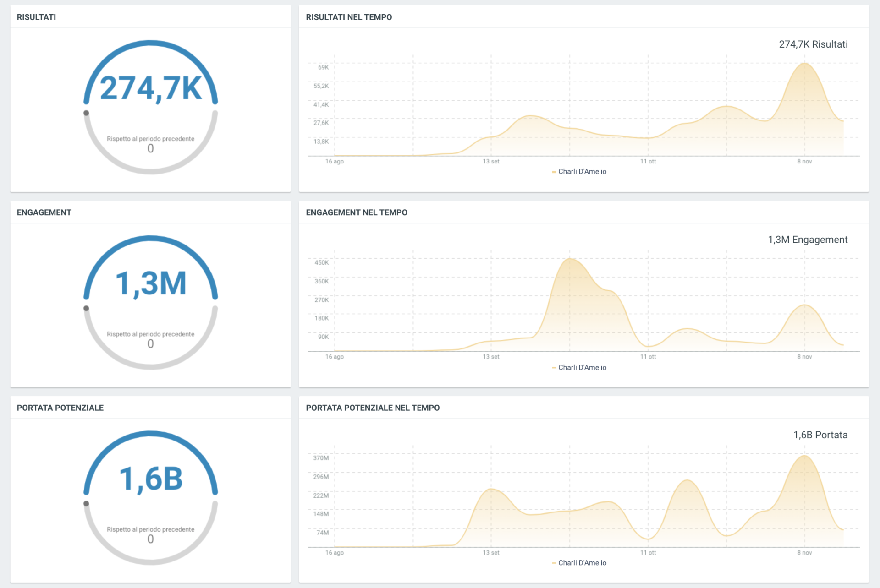Image resolution: width=880 pixels, height=588 pixels.
Task: Click the 16 ago date label in the Risultati chart
Action: point(335,162)
